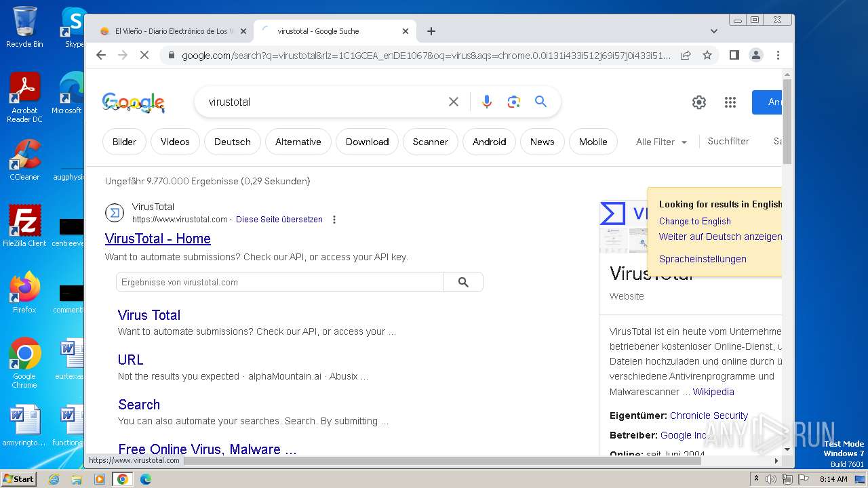Select the News filter chip
868x488 pixels.
coord(542,142)
